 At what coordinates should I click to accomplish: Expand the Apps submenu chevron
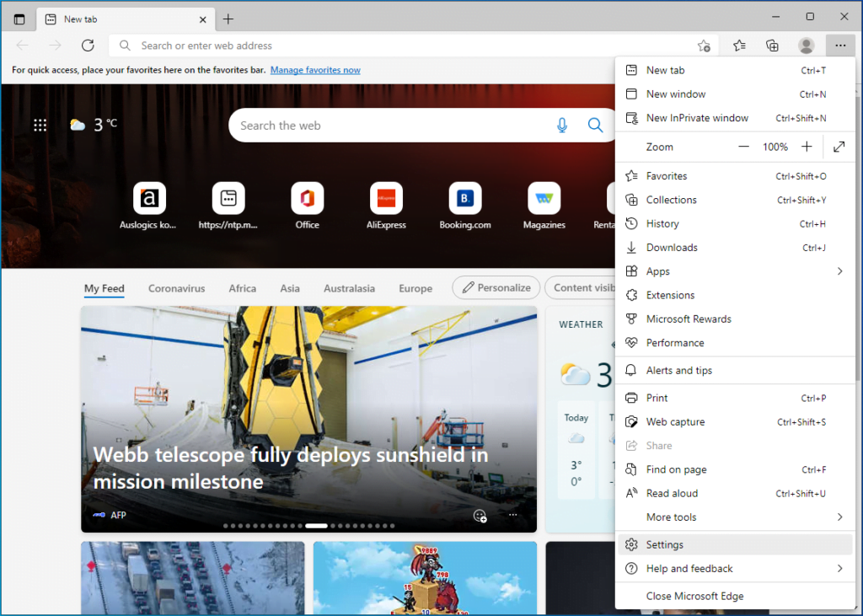click(839, 271)
